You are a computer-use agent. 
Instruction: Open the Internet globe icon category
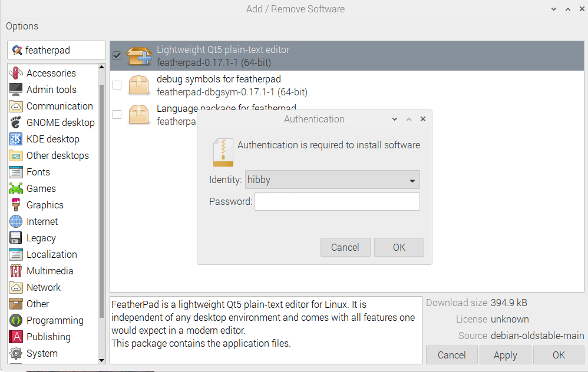[16, 221]
